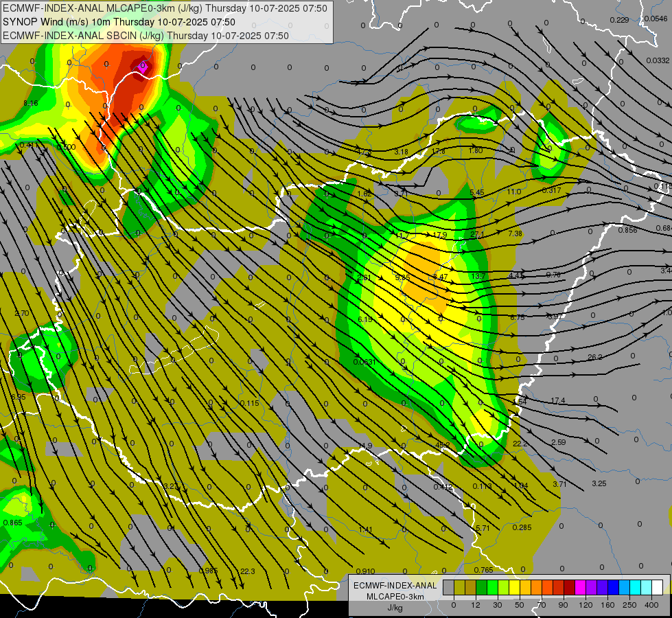Screen dimensions: 672x618
Task: Pick the magenta legend swatch
Action: click(x=581, y=588)
